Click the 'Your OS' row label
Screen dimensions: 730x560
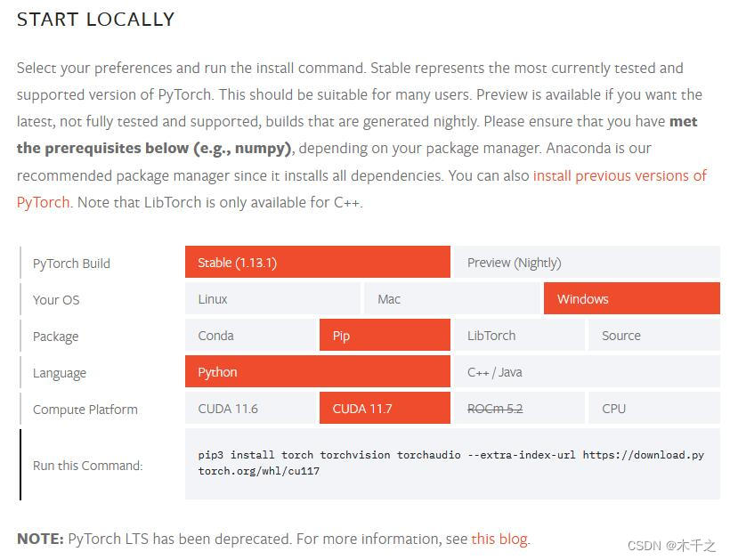[56, 300]
